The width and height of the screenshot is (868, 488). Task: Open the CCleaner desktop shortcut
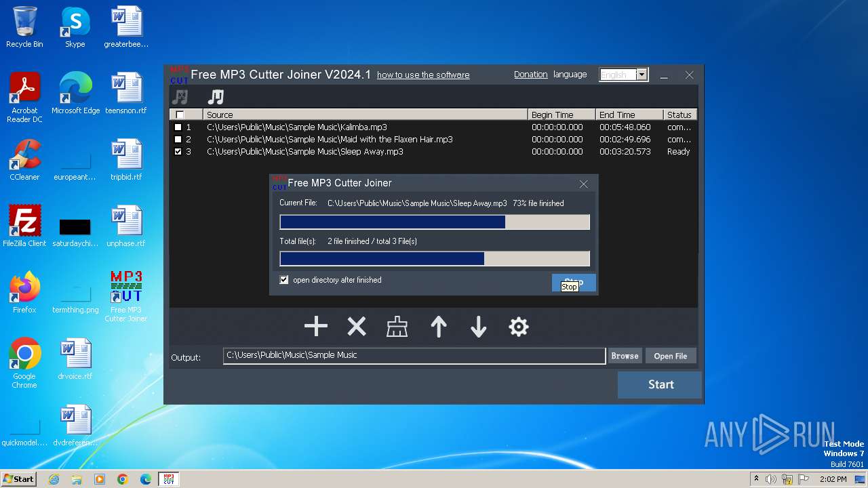pyautogui.click(x=24, y=160)
